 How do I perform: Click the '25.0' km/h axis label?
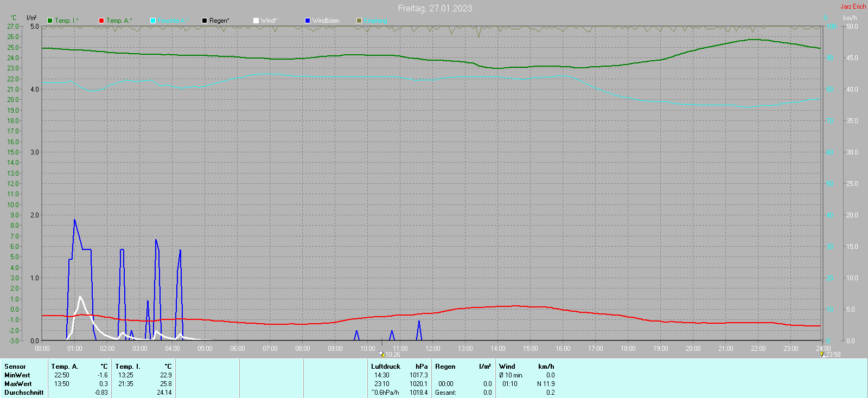pos(852,184)
